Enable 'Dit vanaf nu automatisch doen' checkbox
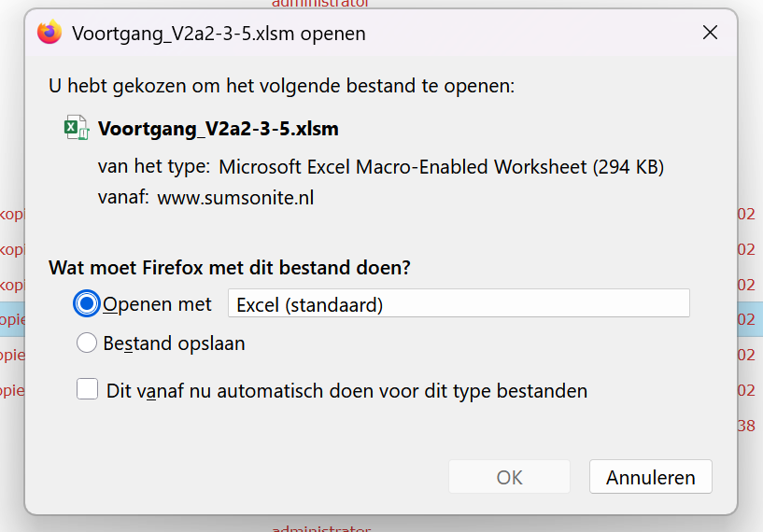 88,390
